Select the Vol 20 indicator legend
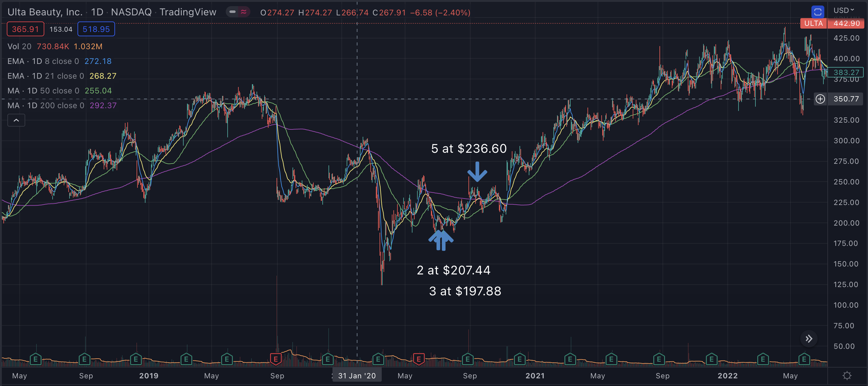Screen dimensions: 868x386 [20, 46]
